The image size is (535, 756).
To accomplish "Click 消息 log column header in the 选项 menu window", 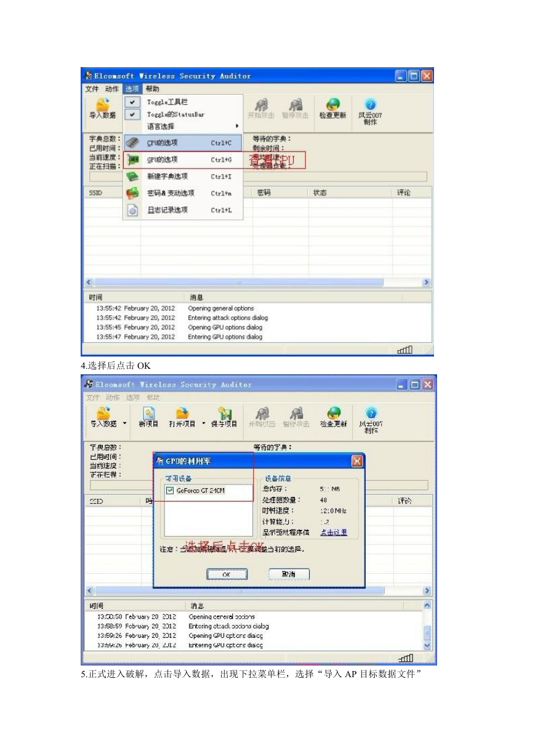I will tap(196, 297).
